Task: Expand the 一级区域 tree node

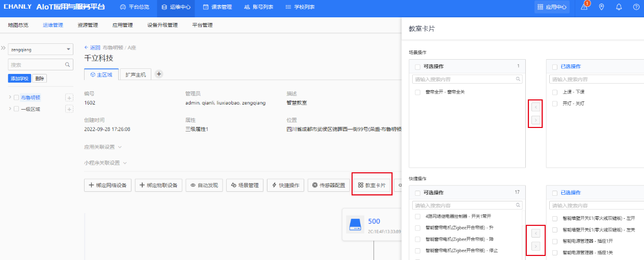Action: 10,109
